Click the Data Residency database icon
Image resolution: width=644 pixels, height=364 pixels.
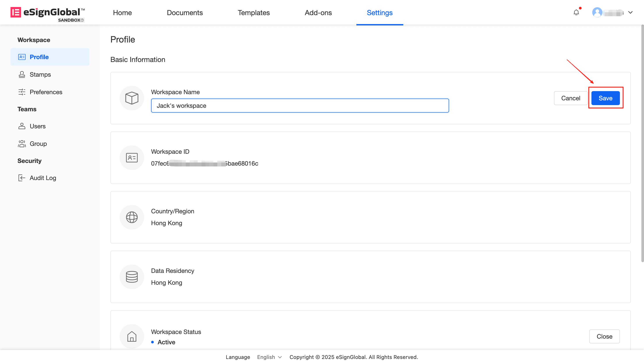[x=132, y=277]
